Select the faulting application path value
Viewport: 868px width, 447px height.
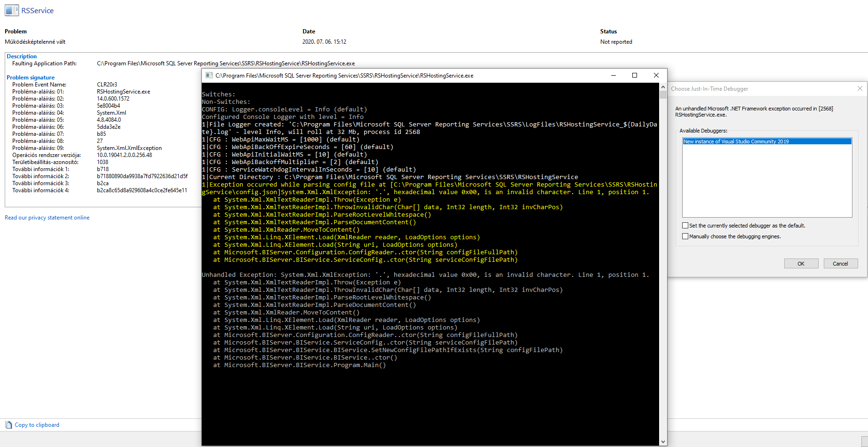coord(226,63)
